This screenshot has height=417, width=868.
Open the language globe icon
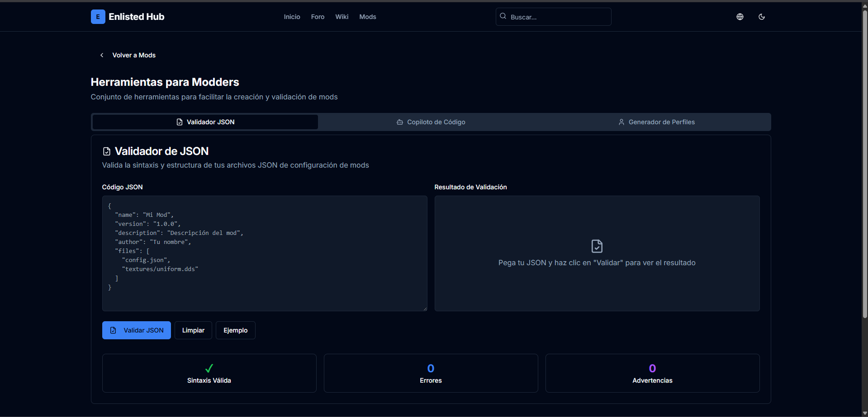pos(740,17)
